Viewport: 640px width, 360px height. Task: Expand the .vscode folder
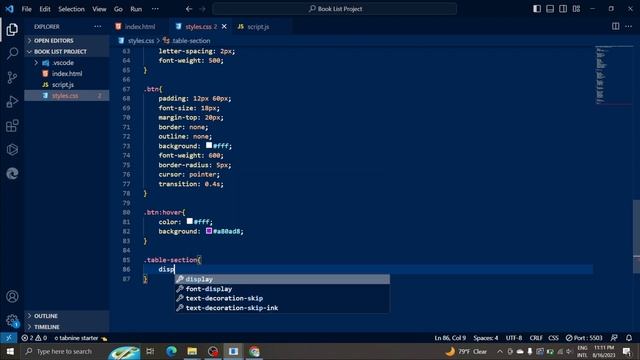67,62
